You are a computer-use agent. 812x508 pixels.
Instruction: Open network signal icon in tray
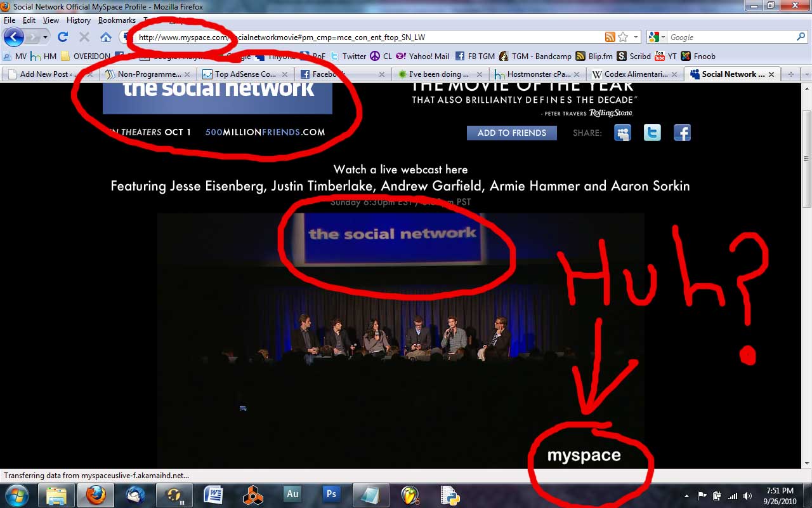733,496
